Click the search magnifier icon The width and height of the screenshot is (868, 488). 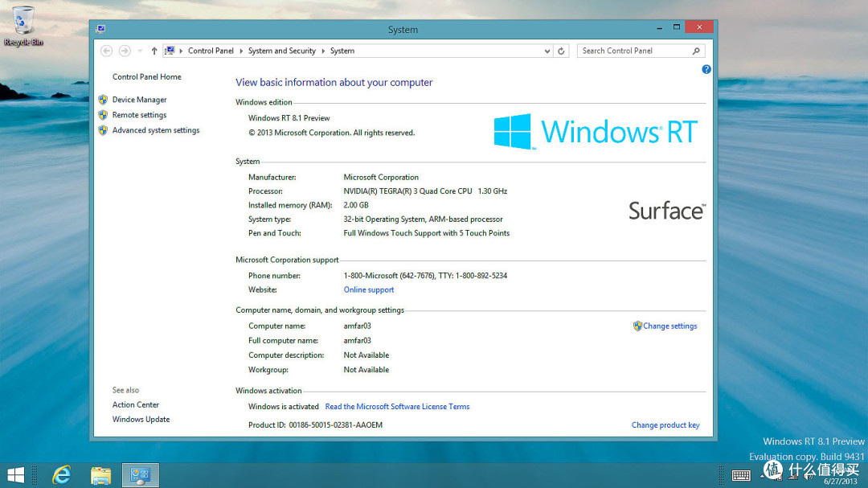click(x=696, y=51)
